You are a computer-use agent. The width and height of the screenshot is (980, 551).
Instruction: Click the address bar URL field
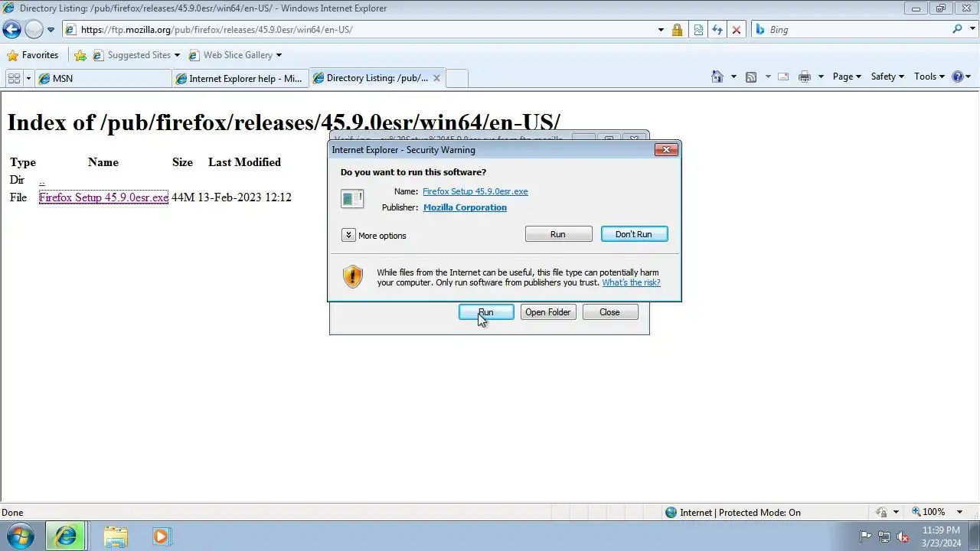360,30
